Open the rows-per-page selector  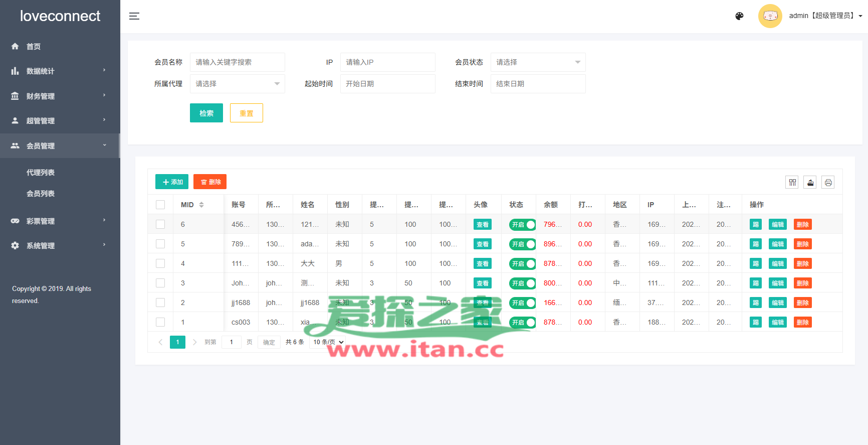coord(329,342)
